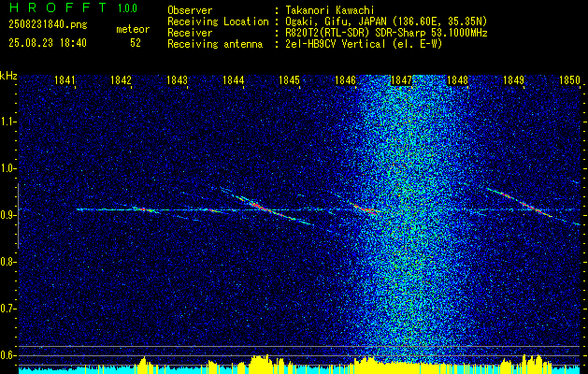588x374 pixels.
Task: Click the 0.9 kHz axis label
Action: click(x=8, y=215)
